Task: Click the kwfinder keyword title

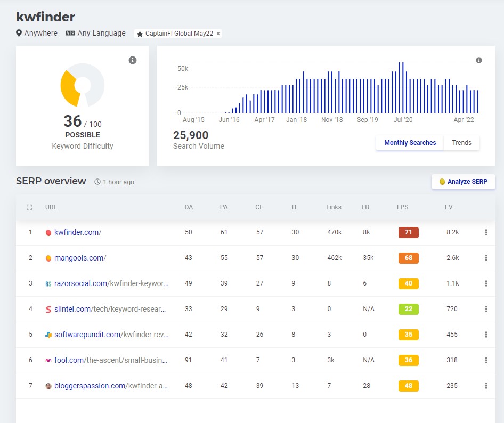Action: click(x=45, y=17)
